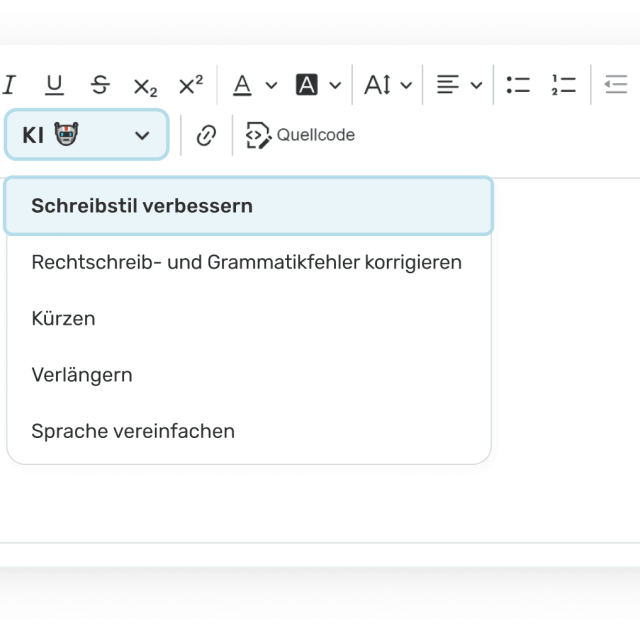The width and height of the screenshot is (640, 640).
Task: Toggle underline formatting
Action: point(54,85)
